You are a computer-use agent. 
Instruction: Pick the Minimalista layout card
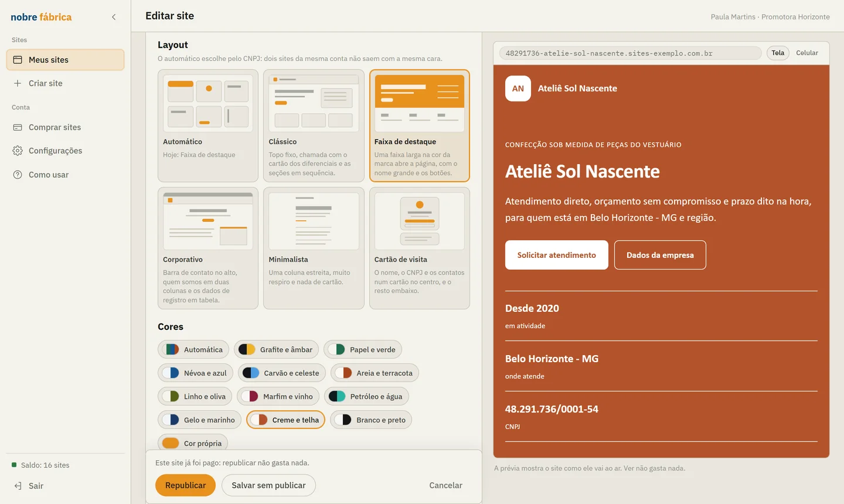coord(314,248)
